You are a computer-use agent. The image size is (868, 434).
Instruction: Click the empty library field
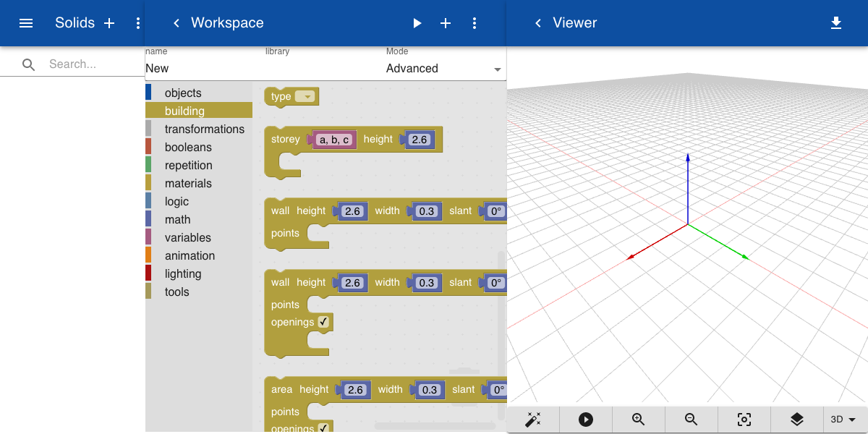point(325,69)
